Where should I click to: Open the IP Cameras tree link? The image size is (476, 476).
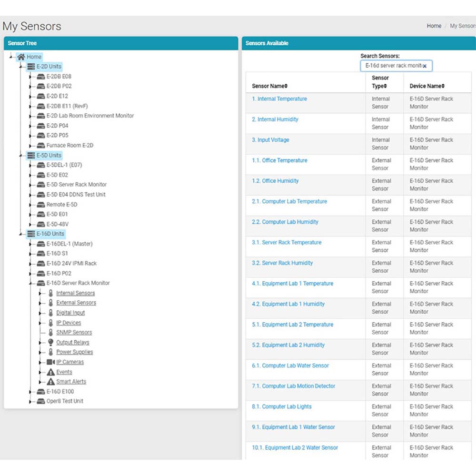coord(70,362)
